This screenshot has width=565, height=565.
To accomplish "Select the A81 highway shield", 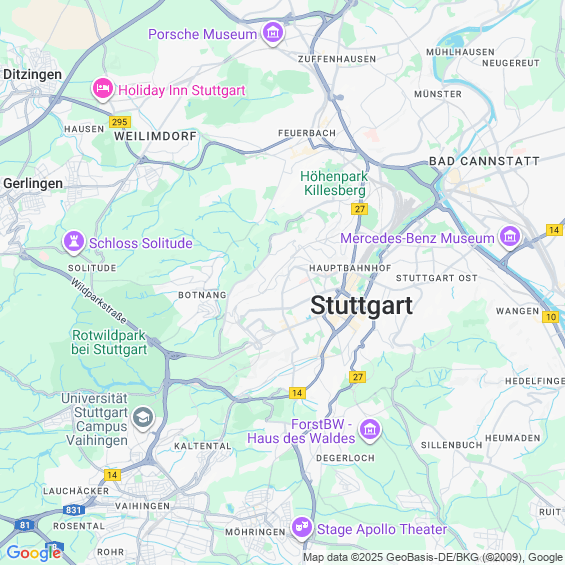I will click(25, 525).
